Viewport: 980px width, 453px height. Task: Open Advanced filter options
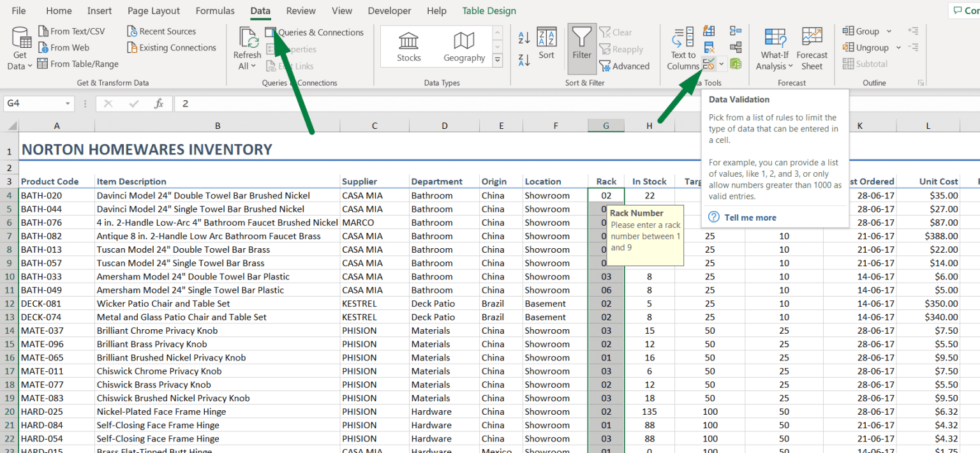point(624,66)
